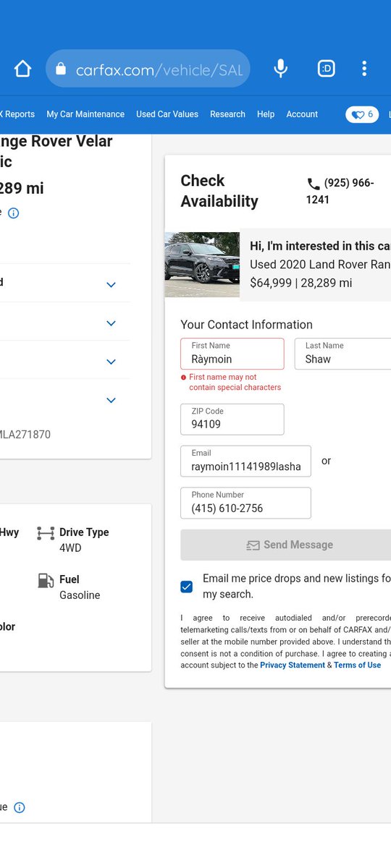Tap the Fuel pump icon
This screenshot has width=391, height=868.
click(x=46, y=580)
